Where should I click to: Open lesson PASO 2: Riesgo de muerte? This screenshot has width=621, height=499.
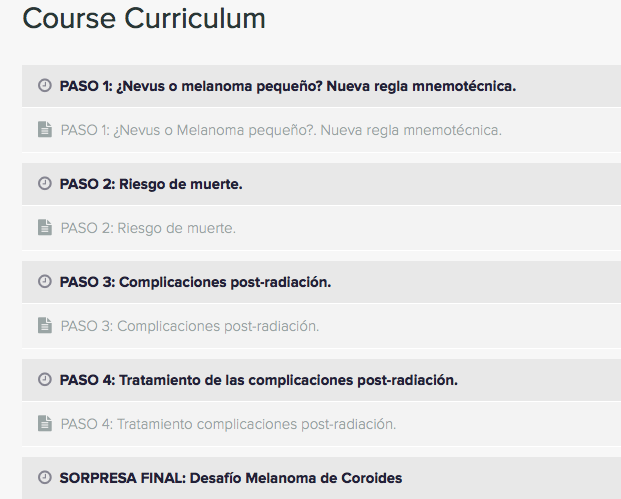(148, 228)
